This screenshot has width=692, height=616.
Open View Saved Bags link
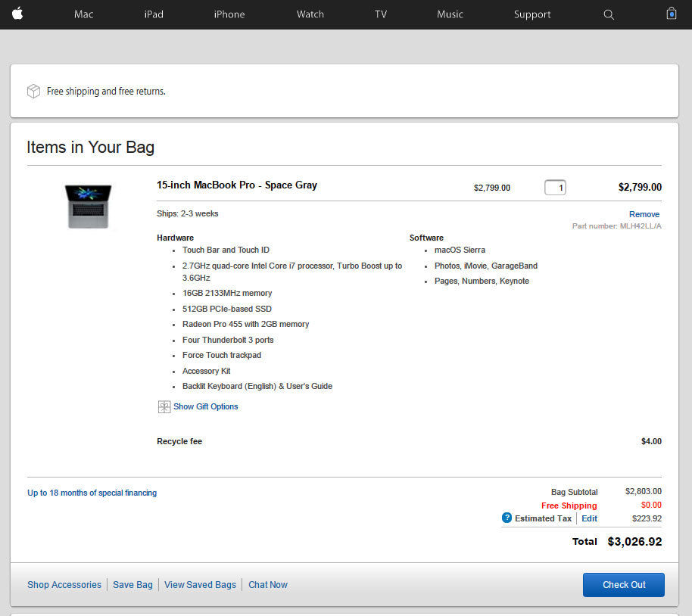pos(200,585)
